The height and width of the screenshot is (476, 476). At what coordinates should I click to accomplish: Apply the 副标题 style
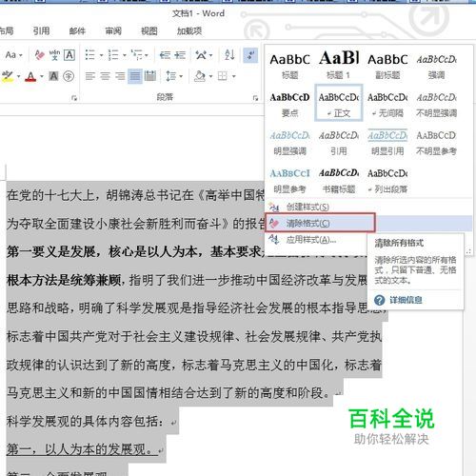coord(387,66)
